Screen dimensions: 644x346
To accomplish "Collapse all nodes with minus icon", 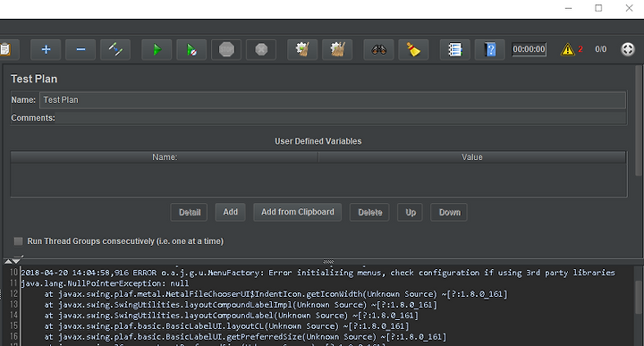I will (80, 50).
